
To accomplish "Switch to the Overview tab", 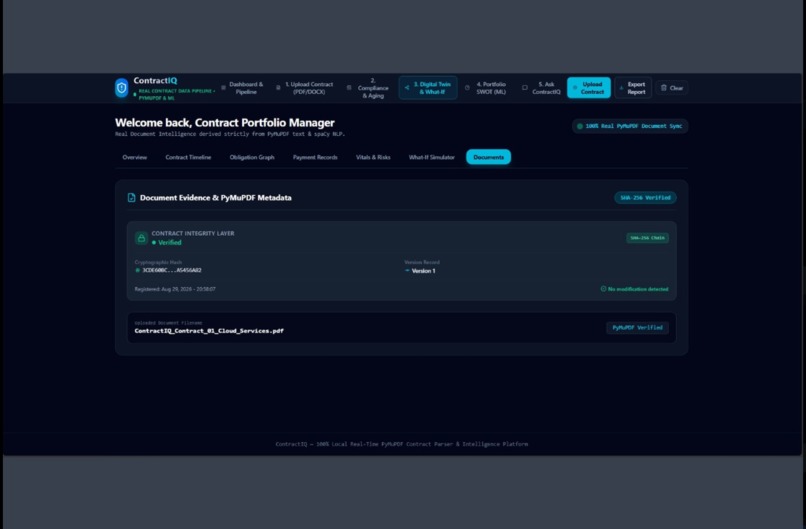I will [x=135, y=157].
